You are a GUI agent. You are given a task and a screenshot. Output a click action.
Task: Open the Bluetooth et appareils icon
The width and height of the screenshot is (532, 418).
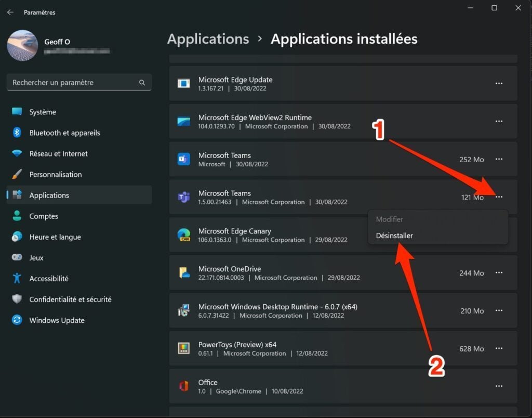coord(17,133)
